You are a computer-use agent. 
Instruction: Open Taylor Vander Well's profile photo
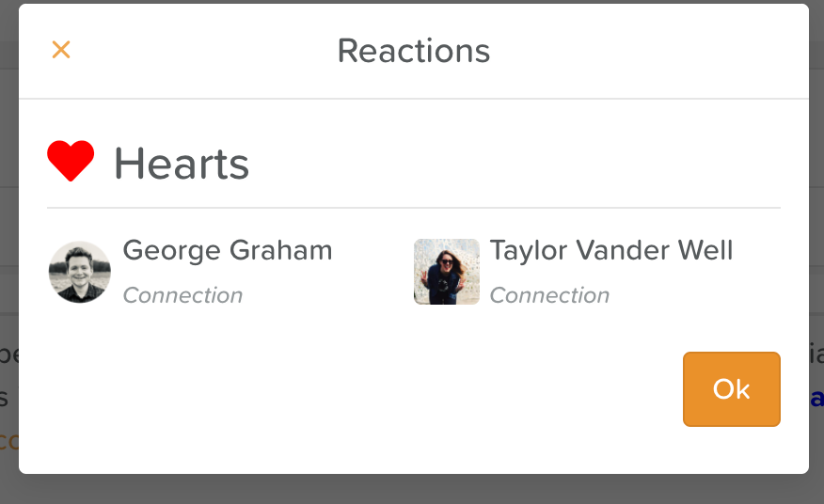click(447, 272)
